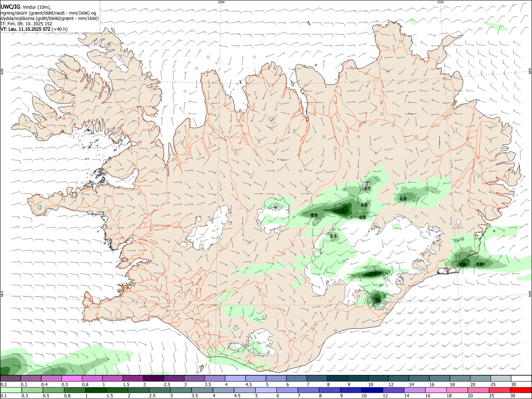Click the '20W' longitude label at top
Screen dimensions: 532x399
tap(221, 2)
